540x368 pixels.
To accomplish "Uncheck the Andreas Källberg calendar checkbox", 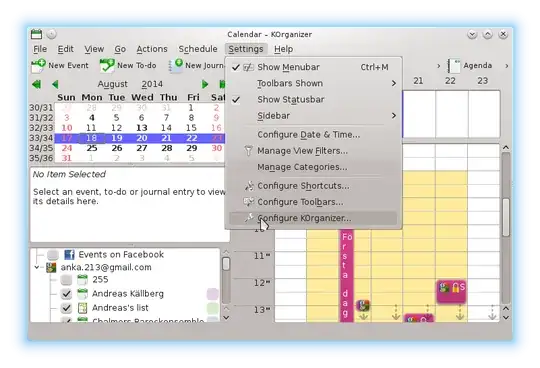I will (x=66, y=294).
